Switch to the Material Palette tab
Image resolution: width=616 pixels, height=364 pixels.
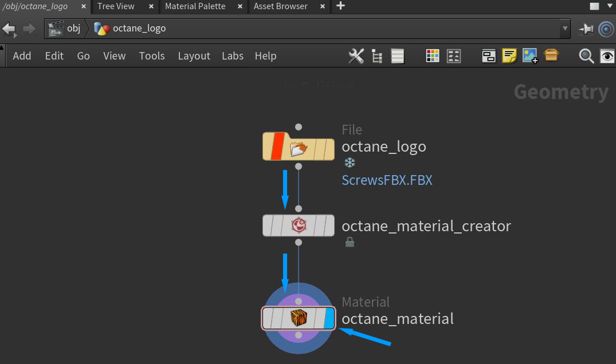coord(195,6)
